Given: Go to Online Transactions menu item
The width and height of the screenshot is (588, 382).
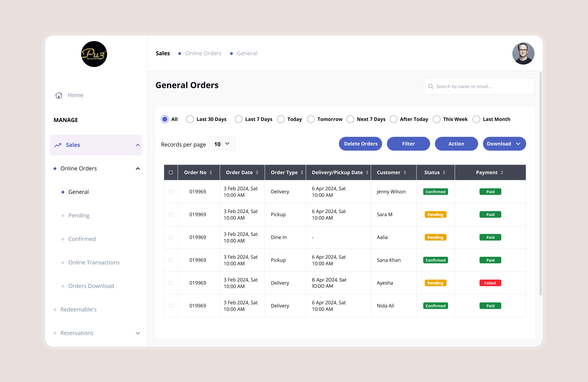Looking at the screenshot, I should [94, 262].
